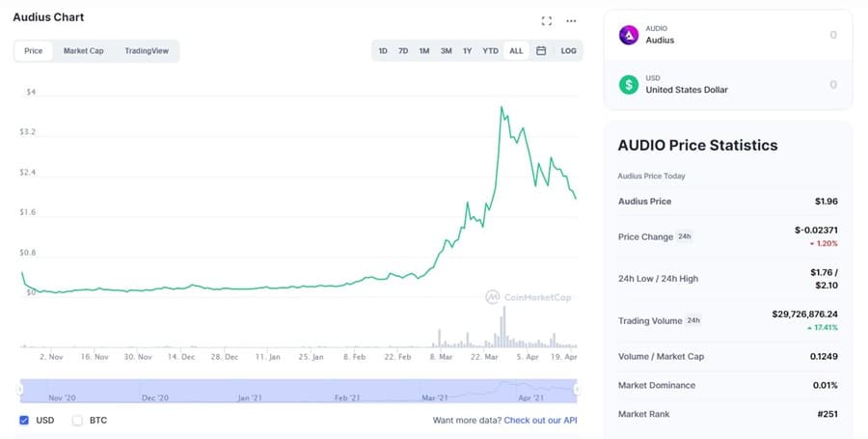
Task: Uncheck the USD checkbox
Action: pos(24,421)
